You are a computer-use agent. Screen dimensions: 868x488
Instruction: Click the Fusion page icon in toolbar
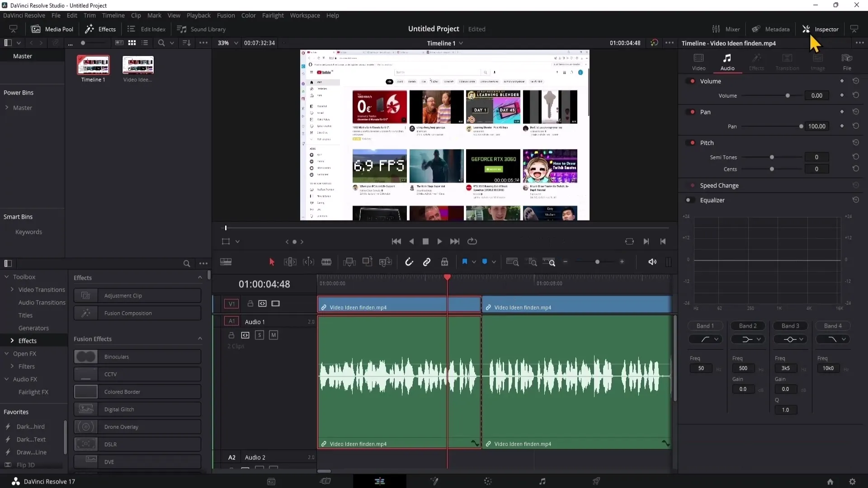[x=434, y=481]
